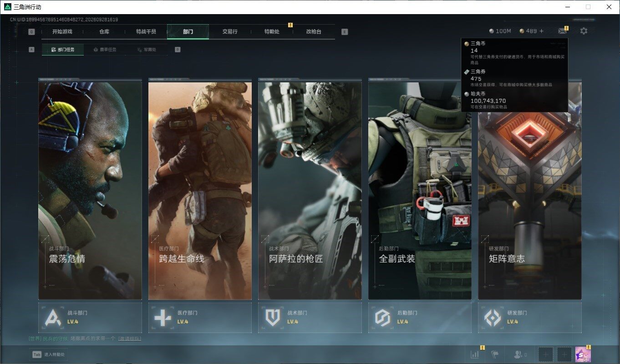Select the 部门 tab
Viewport: 620px width, 364px height.
pos(188,32)
